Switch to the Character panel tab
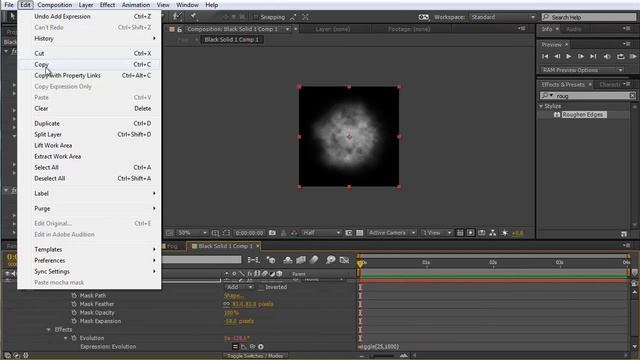This screenshot has height=360, width=640. pyautogui.click(x=610, y=84)
